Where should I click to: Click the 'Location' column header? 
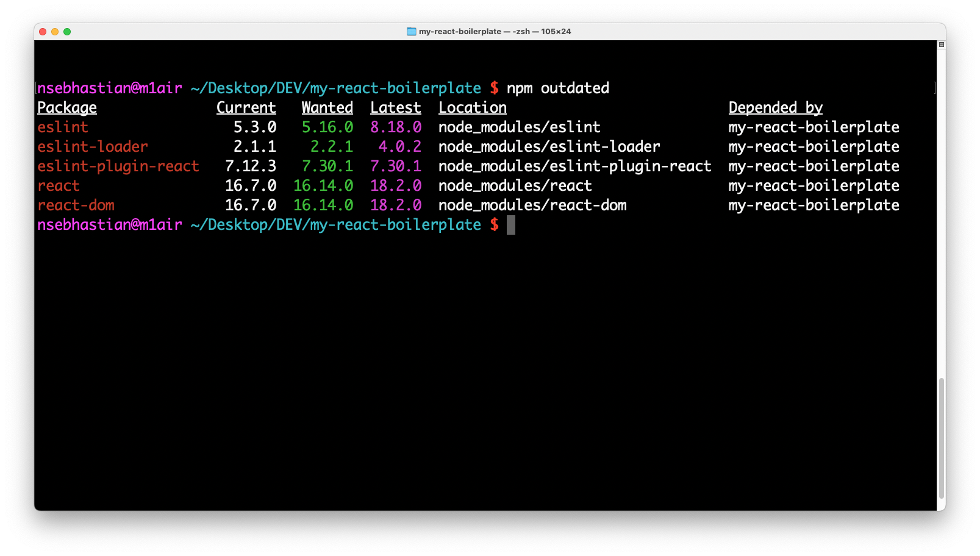(x=473, y=108)
